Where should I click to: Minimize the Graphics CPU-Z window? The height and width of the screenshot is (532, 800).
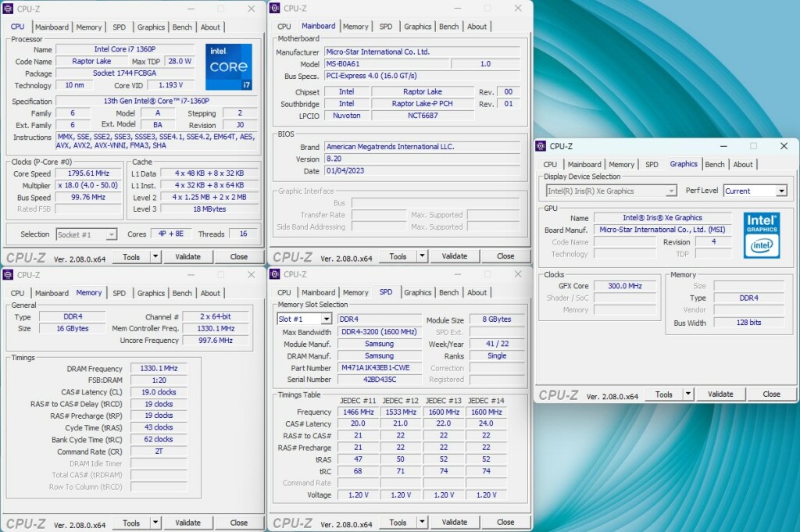(x=723, y=146)
